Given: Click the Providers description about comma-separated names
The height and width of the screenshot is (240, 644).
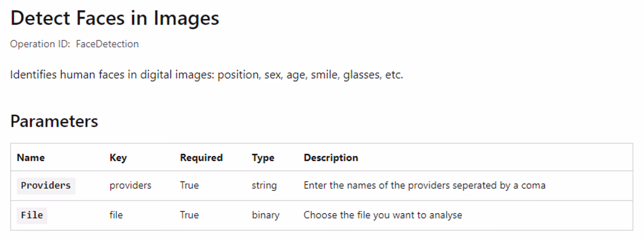Looking at the screenshot, I should (x=425, y=186).
